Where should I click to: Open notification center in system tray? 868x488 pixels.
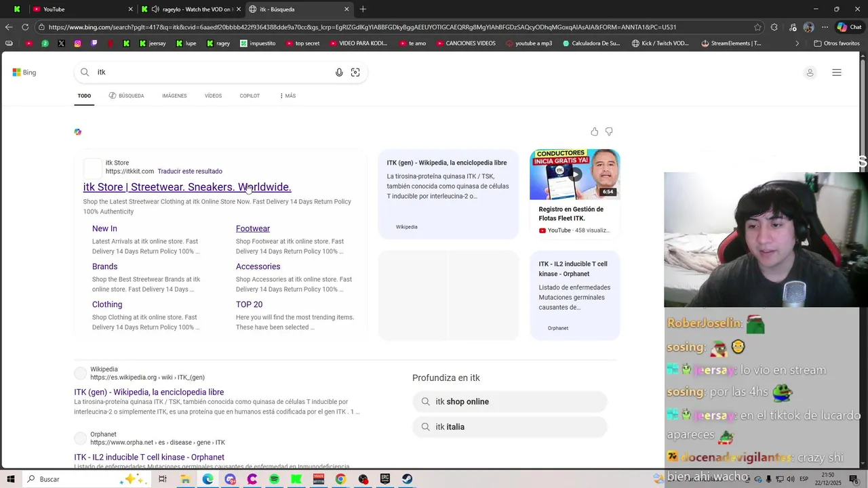(x=854, y=479)
